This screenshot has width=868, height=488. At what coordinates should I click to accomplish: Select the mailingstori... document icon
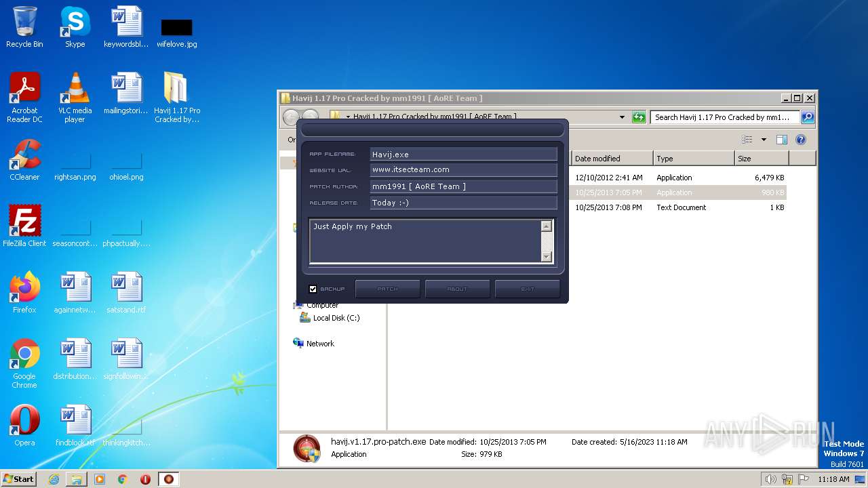click(x=126, y=94)
